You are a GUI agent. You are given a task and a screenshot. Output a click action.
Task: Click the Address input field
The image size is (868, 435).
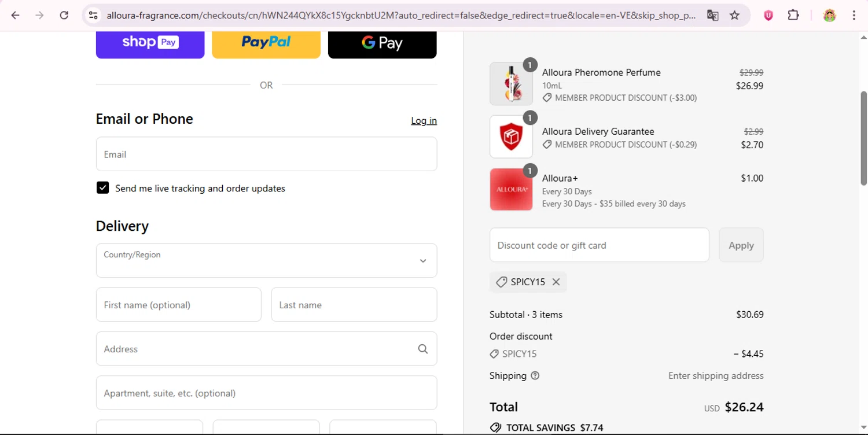266,349
